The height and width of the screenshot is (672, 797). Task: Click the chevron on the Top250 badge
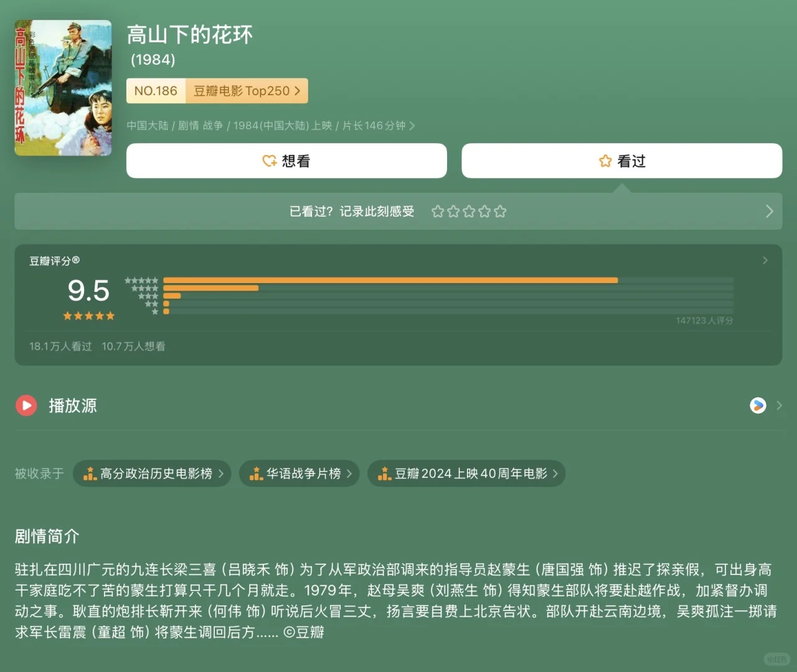click(x=298, y=91)
